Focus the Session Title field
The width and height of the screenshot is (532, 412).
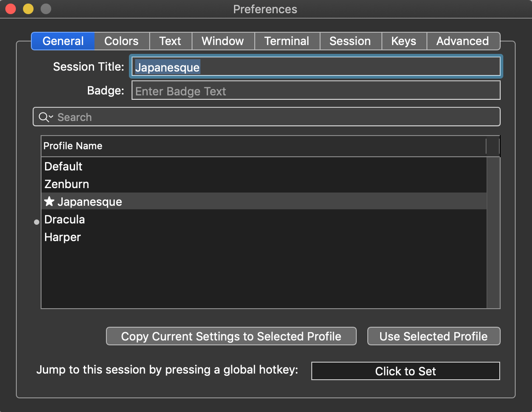point(316,67)
